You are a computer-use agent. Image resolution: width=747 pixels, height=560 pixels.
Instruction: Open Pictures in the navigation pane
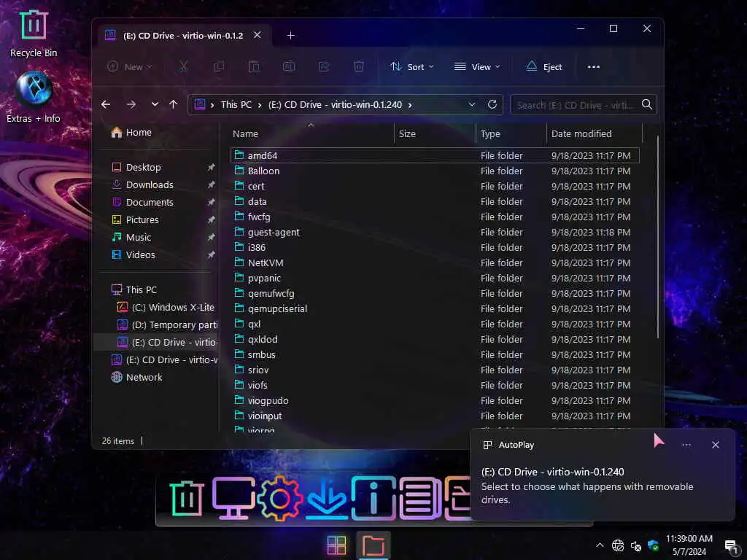(135, 219)
